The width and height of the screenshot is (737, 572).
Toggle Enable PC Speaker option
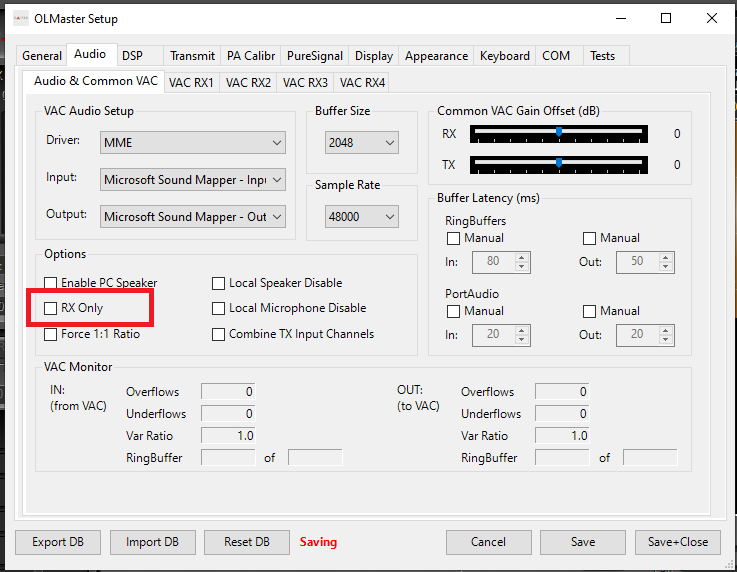(51, 284)
